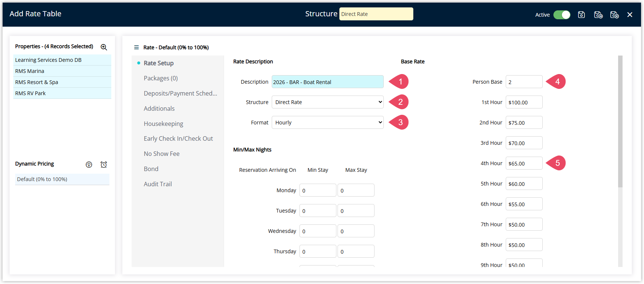Select RMS Marina property

click(x=62, y=71)
